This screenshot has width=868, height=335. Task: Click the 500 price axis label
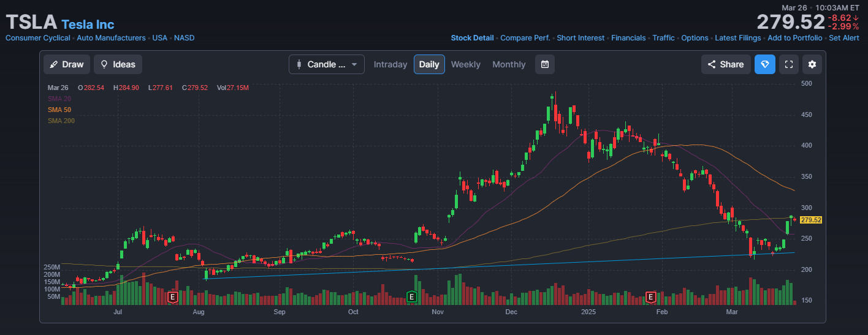point(807,83)
